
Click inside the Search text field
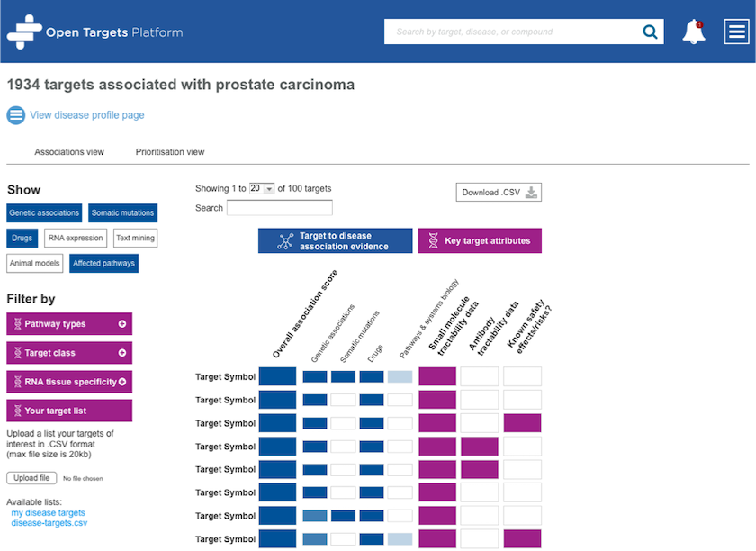coord(281,207)
